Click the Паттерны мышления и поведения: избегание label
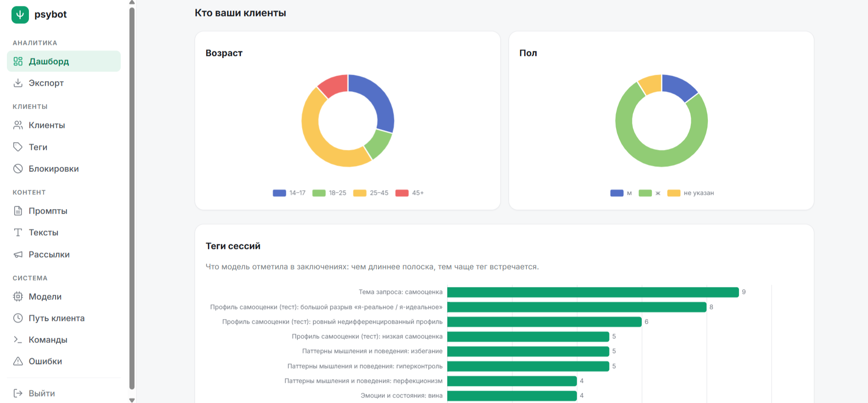 click(372, 351)
